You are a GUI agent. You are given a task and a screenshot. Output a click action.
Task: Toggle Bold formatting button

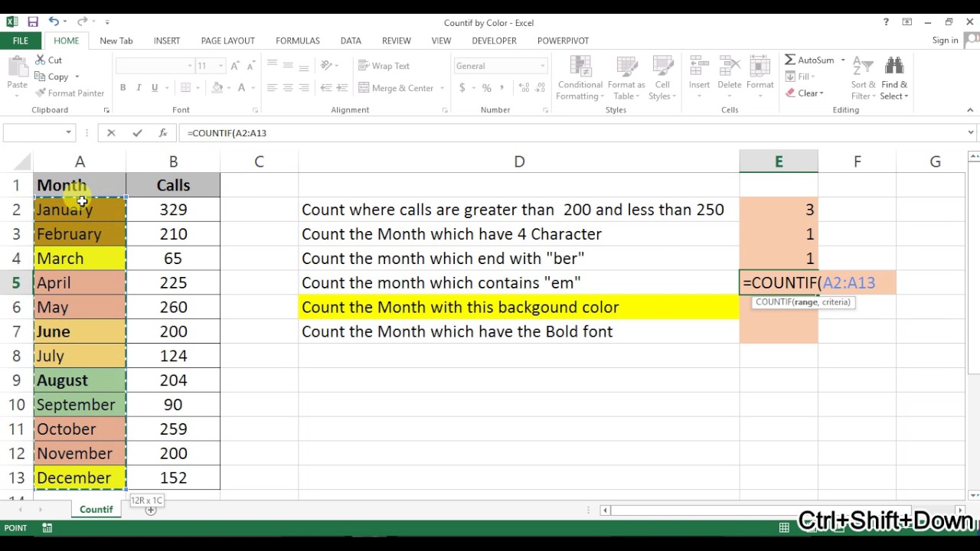(122, 88)
